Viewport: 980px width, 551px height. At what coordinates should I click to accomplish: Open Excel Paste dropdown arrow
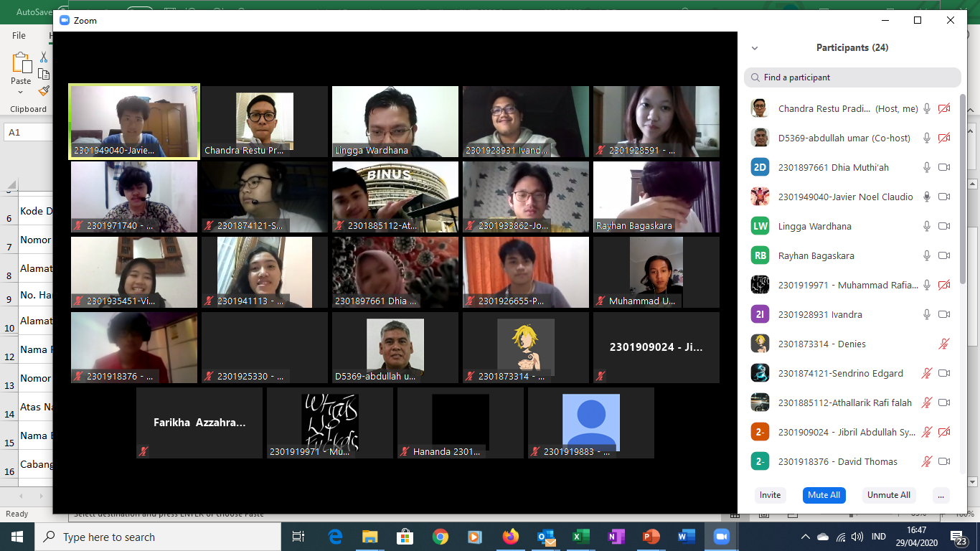(22, 93)
